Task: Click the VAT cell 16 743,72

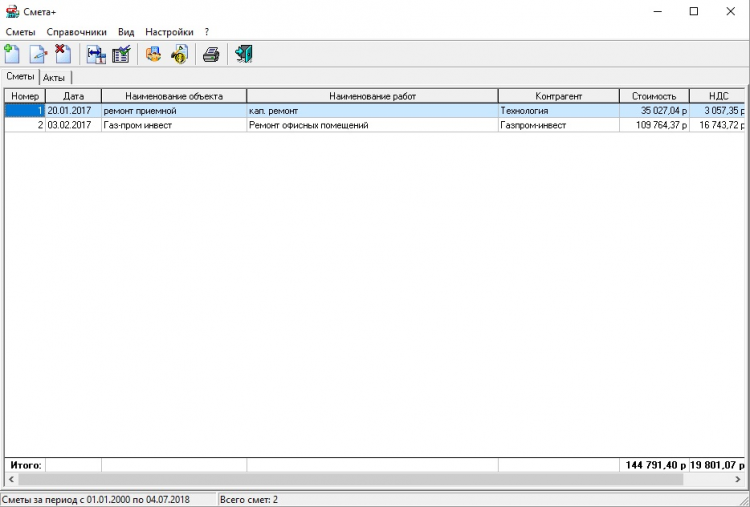Action: coord(717,125)
